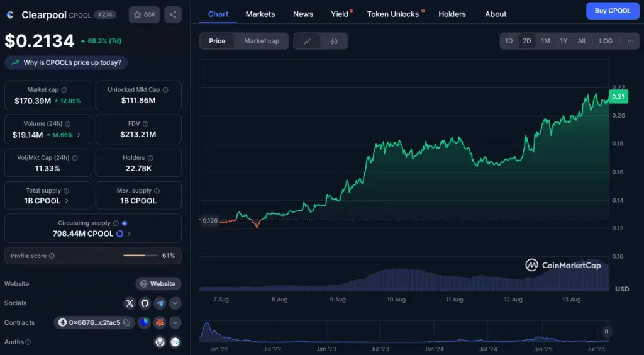Click the #274 rank badge
This screenshot has height=355, width=644.
pyautogui.click(x=105, y=15)
